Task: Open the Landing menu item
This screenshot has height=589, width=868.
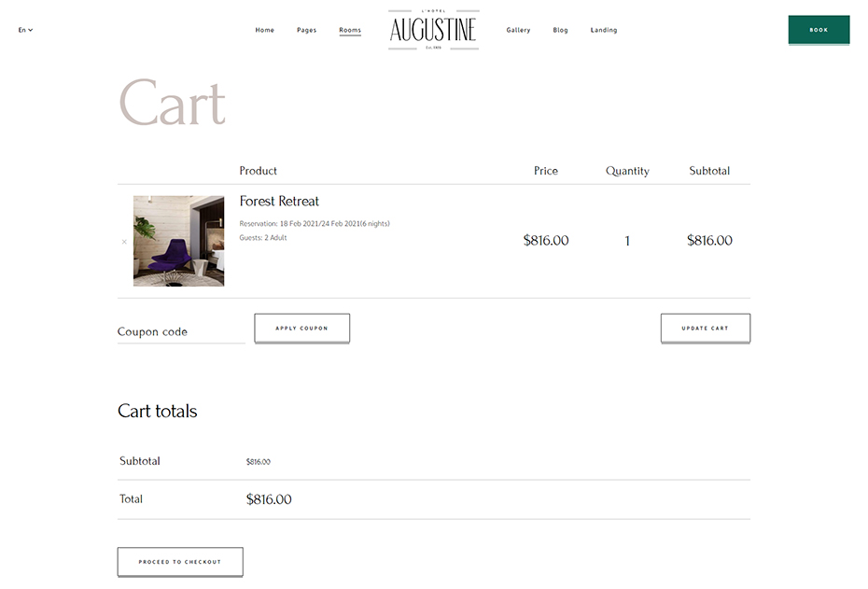Action: pos(604,30)
